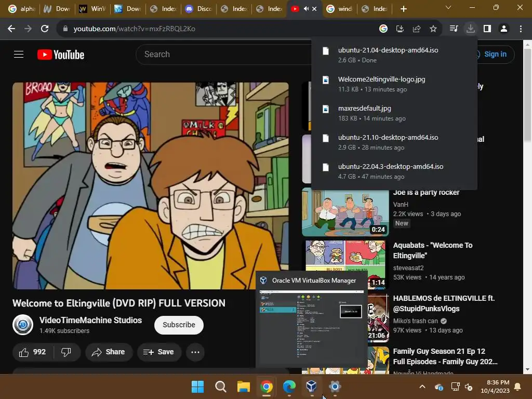Viewport: 532px width, 399px height.
Task: Open the Welcome2eltingville-logo.jpg download
Action: (394, 84)
